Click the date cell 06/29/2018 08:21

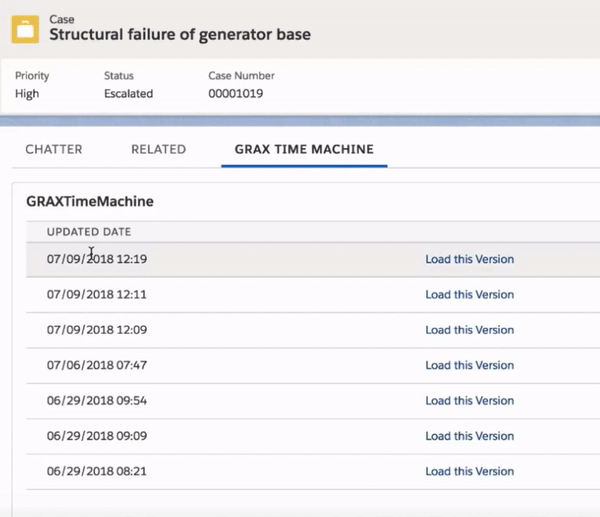pos(97,471)
